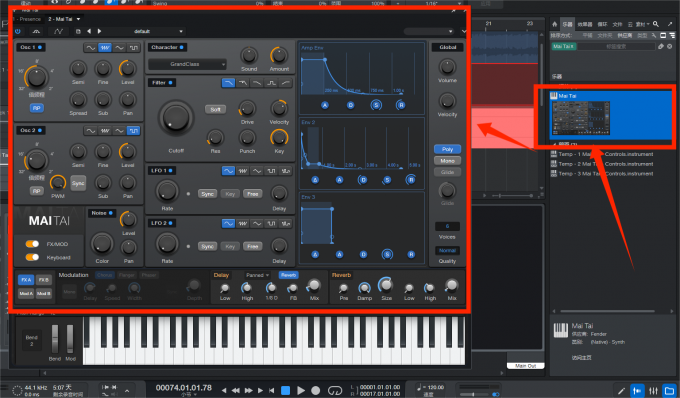
Task: Open 效果器 tab in browser
Action: 585,24
